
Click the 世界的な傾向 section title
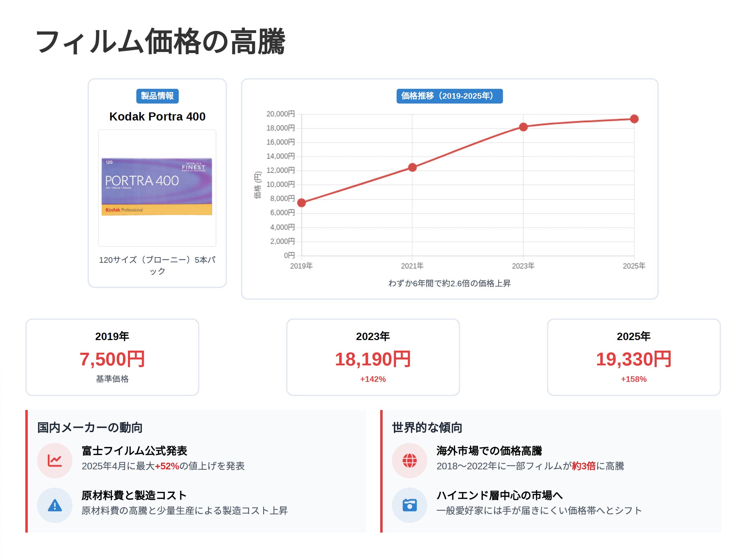[427, 428]
